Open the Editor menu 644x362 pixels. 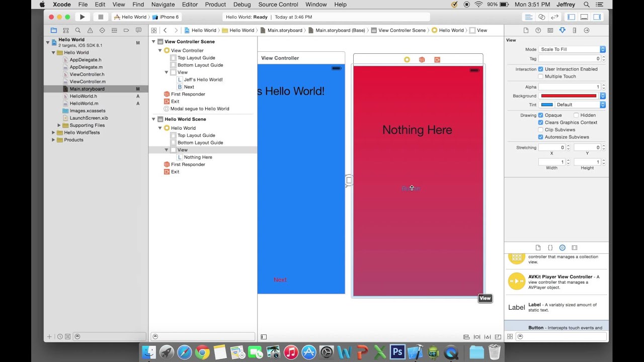tap(190, 5)
